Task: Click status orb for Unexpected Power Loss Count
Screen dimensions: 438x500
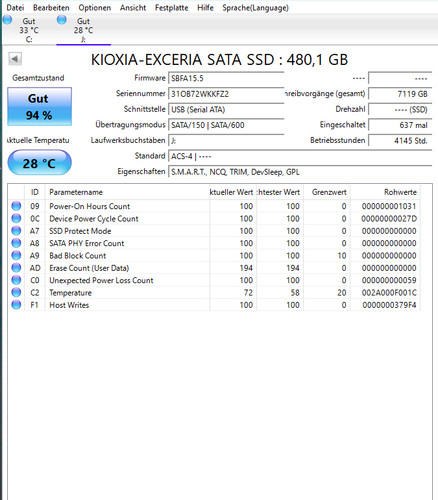Action: pos(16,280)
